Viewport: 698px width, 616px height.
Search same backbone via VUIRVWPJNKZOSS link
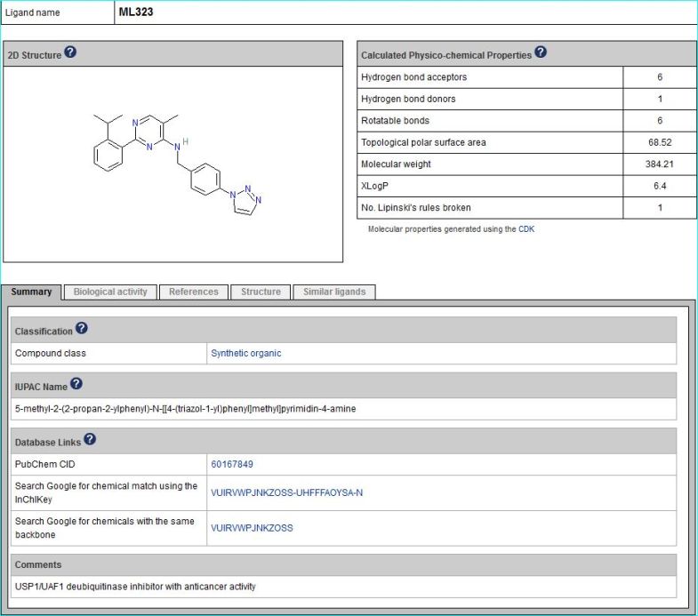pos(252,527)
